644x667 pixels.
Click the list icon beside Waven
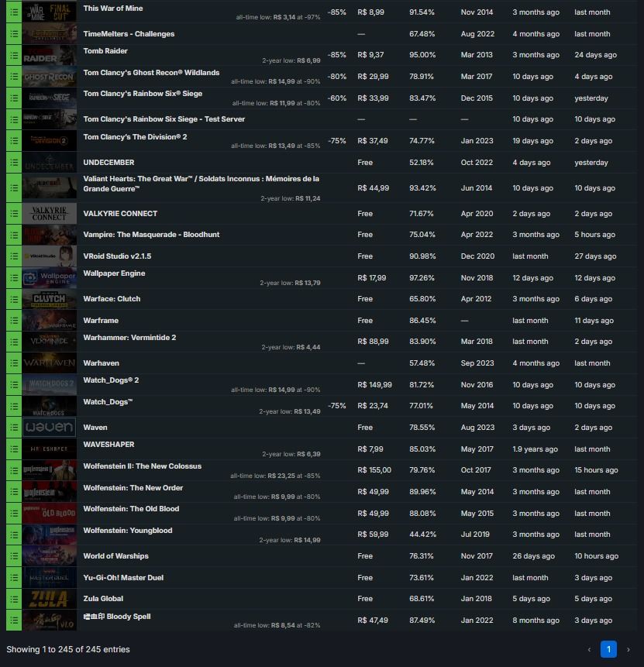pyautogui.click(x=14, y=427)
